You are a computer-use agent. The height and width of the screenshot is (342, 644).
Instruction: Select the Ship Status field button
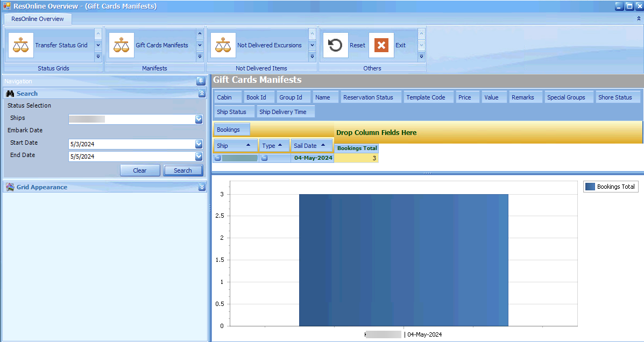point(234,112)
